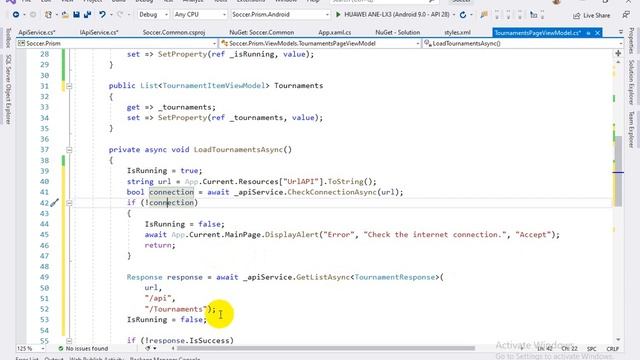
Task: Click the Save All icon
Action: [x=87, y=15]
